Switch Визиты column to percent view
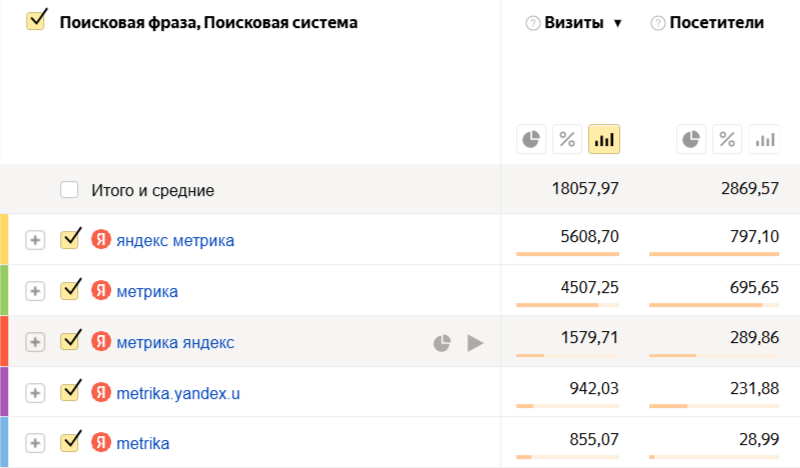The height and width of the screenshot is (468, 800). pos(567,139)
